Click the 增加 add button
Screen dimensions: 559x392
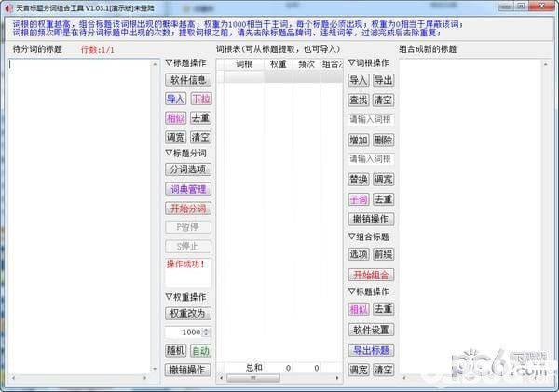pos(359,141)
